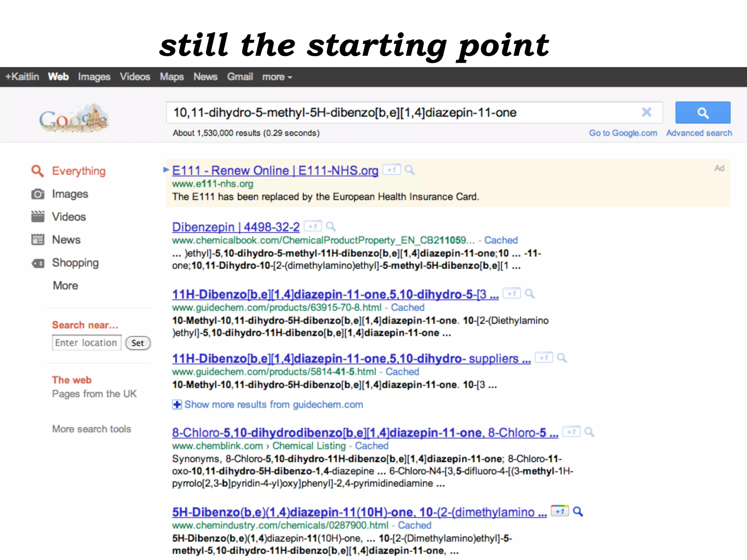Click the +1 button next to E111 ad

coord(392,170)
